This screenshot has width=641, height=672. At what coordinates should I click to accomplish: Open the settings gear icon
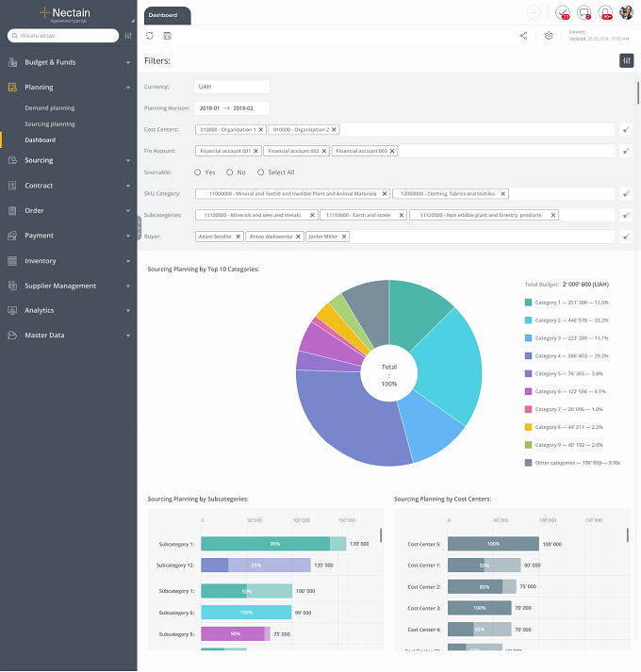(549, 36)
